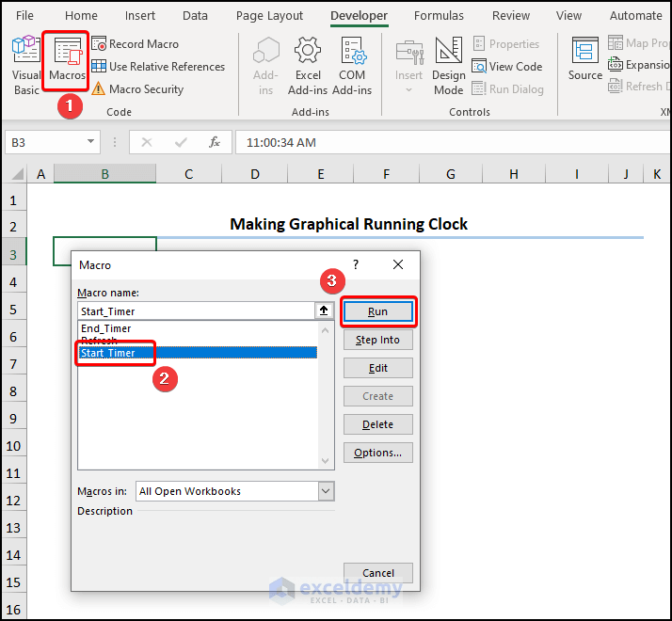Open the Macros dialog from ribbon
Image resolution: width=672 pixels, height=621 pixels.
(x=67, y=60)
